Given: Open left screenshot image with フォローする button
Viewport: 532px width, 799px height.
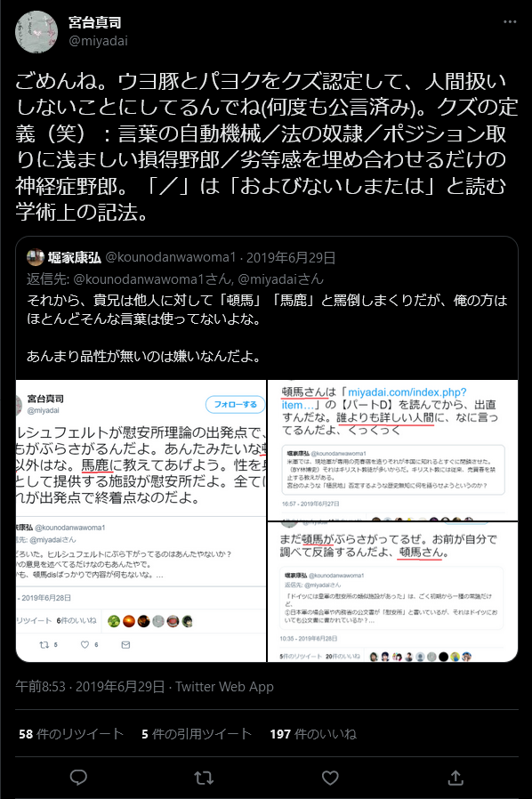Looking at the screenshot, I should tap(141, 521).
